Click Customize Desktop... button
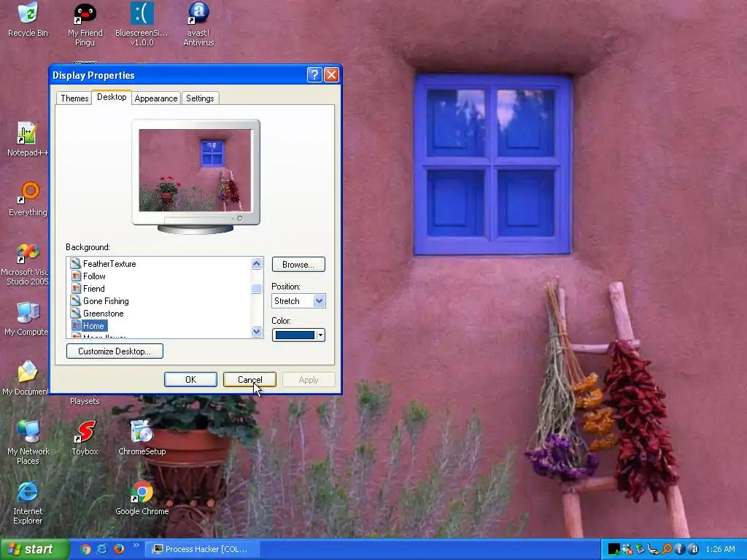Viewport: 747px width, 560px height. (x=115, y=351)
